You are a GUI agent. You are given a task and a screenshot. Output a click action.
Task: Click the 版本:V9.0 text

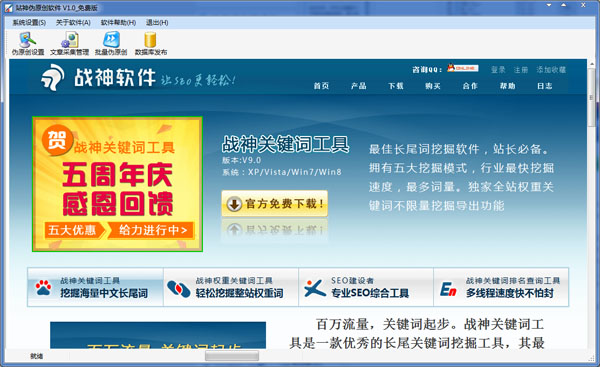241,160
